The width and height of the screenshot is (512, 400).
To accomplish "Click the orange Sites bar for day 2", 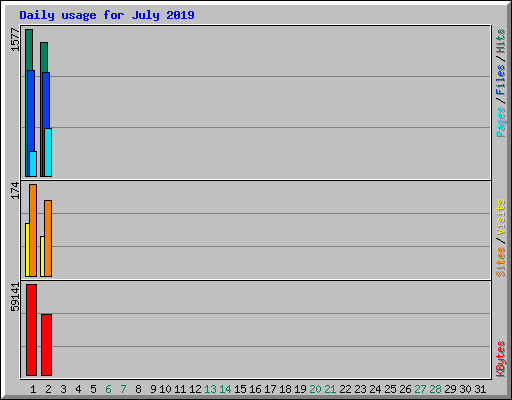I will point(48,238).
